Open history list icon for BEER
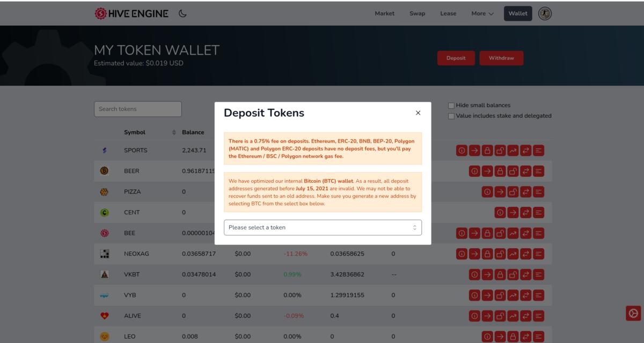The width and height of the screenshot is (644, 343). click(x=539, y=171)
